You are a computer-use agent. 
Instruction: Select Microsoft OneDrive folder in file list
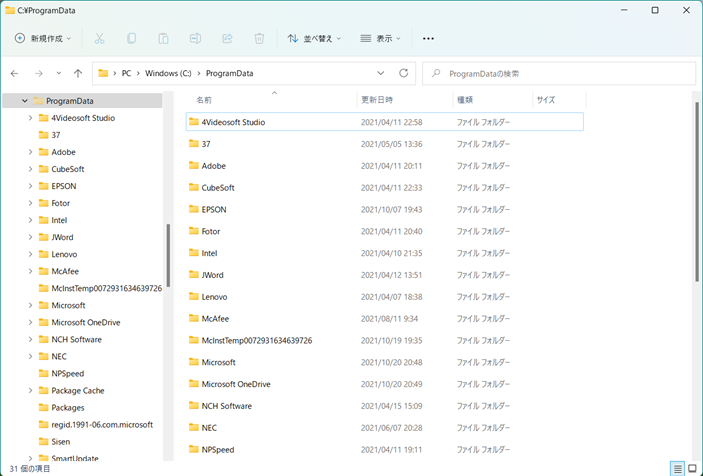[x=236, y=384]
